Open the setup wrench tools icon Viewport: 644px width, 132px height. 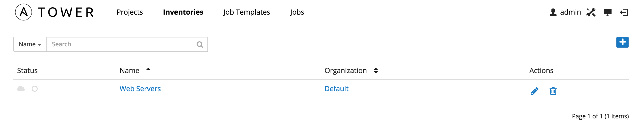pyautogui.click(x=591, y=12)
